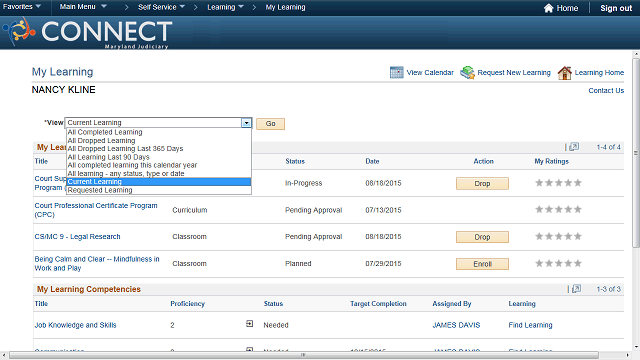Sort My Learning by Status column
640x360 pixels.
pyautogui.click(x=295, y=161)
